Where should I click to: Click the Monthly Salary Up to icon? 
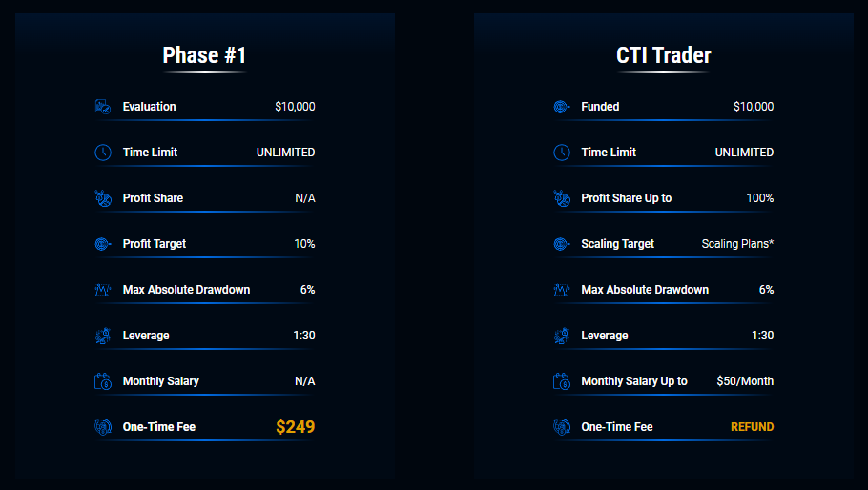point(562,381)
